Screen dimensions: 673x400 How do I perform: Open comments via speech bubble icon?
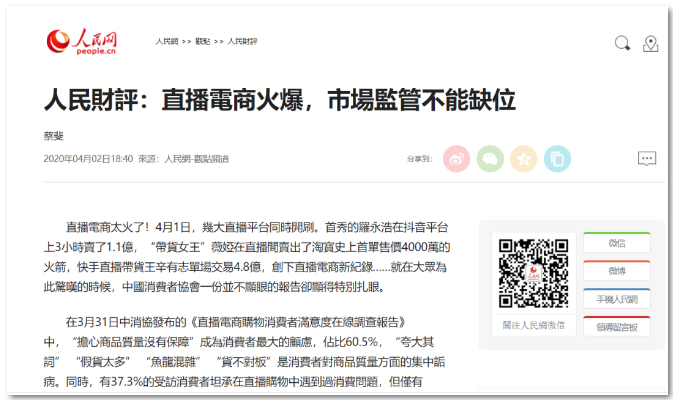647,158
